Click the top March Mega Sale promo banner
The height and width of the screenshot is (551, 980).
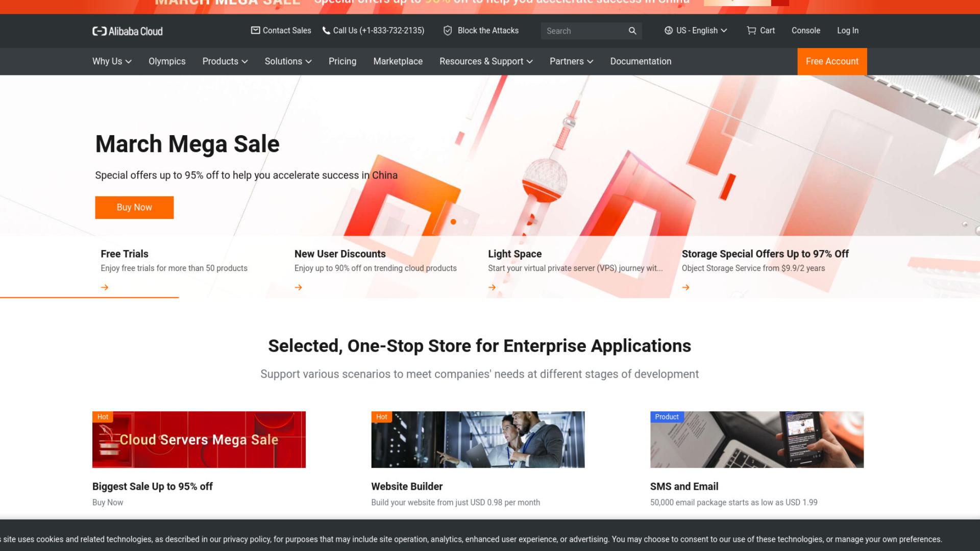coord(490,7)
